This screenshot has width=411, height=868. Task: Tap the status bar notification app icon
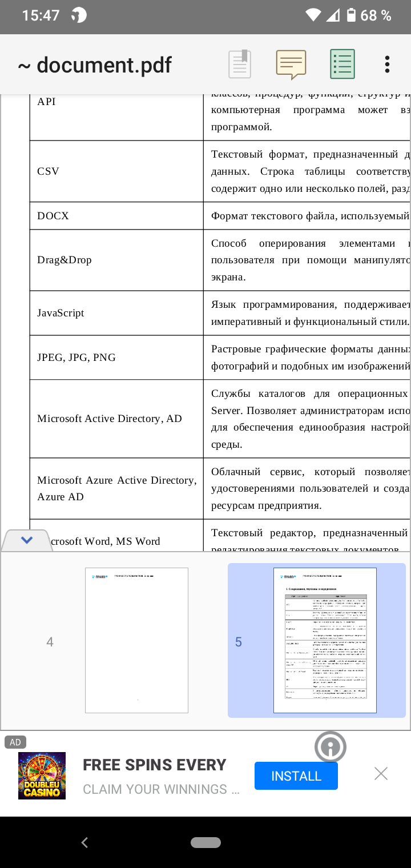tap(79, 15)
